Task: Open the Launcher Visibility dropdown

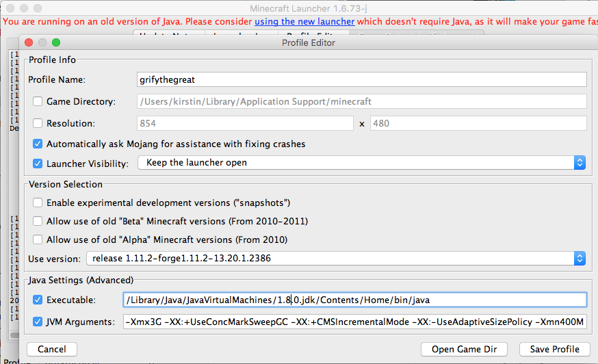Action: [x=361, y=163]
